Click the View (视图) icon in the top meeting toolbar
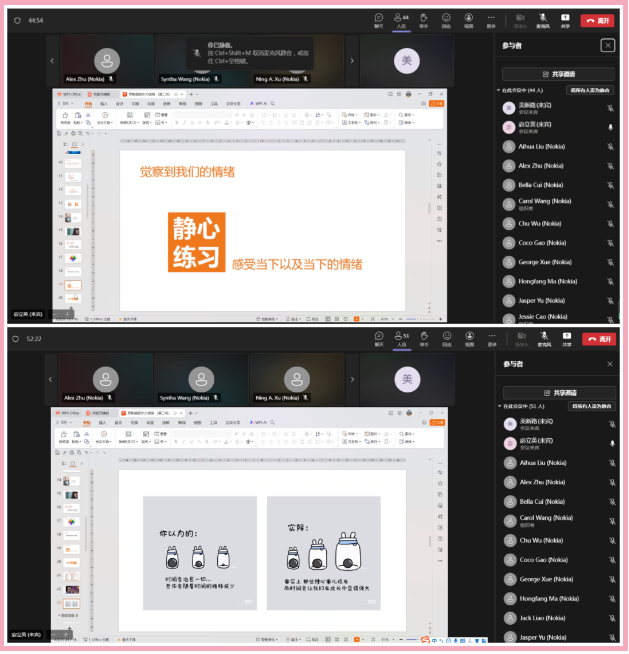629x654 pixels. click(469, 19)
